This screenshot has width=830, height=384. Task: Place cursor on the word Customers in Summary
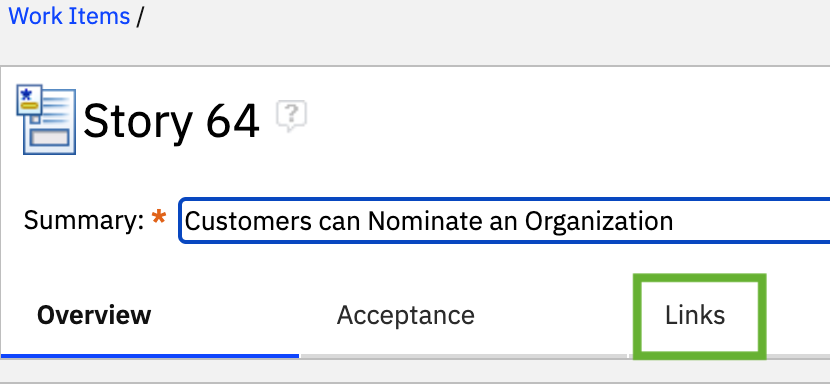tap(248, 221)
